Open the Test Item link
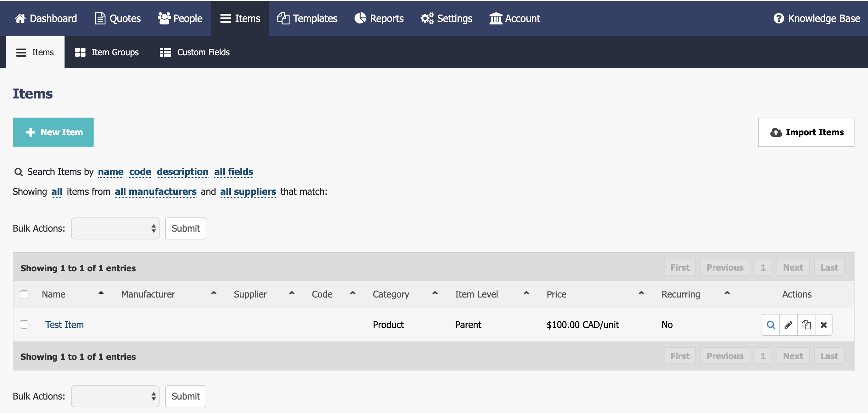The height and width of the screenshot is (413, 868). pos(65,325)
